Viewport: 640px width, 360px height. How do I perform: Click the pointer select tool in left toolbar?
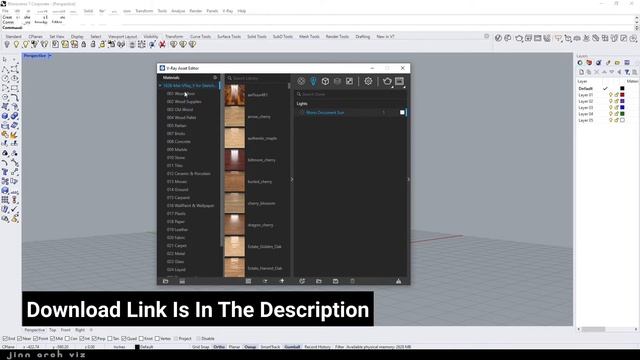point(5,60)
